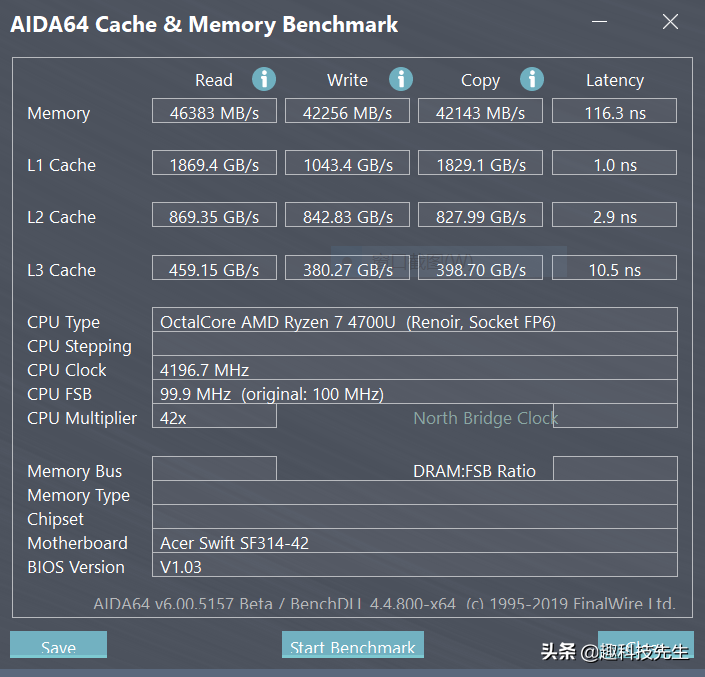Click the Write info icon
The height and width of the screenshot is (677, 705).
click(x=401, y=80)
